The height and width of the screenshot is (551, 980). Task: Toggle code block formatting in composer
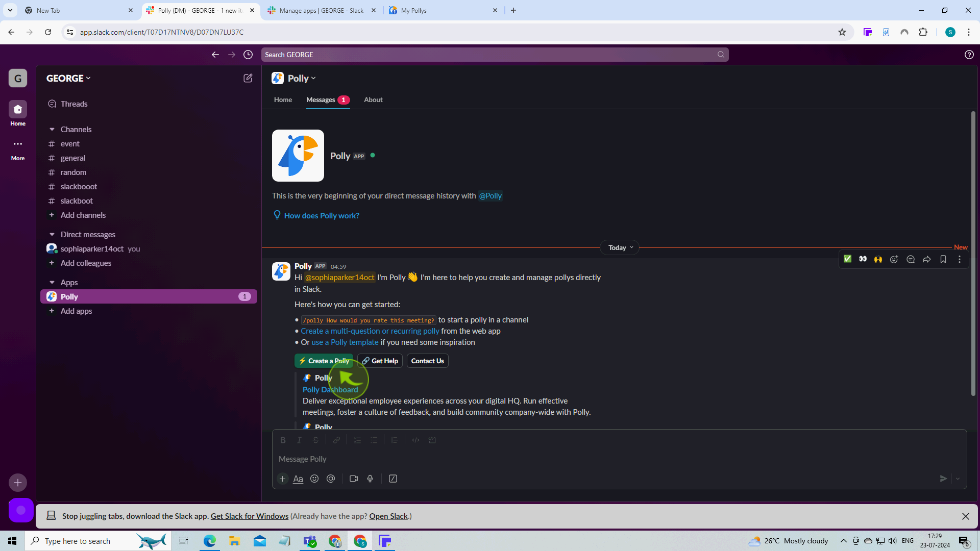click(x=432, y=440)
